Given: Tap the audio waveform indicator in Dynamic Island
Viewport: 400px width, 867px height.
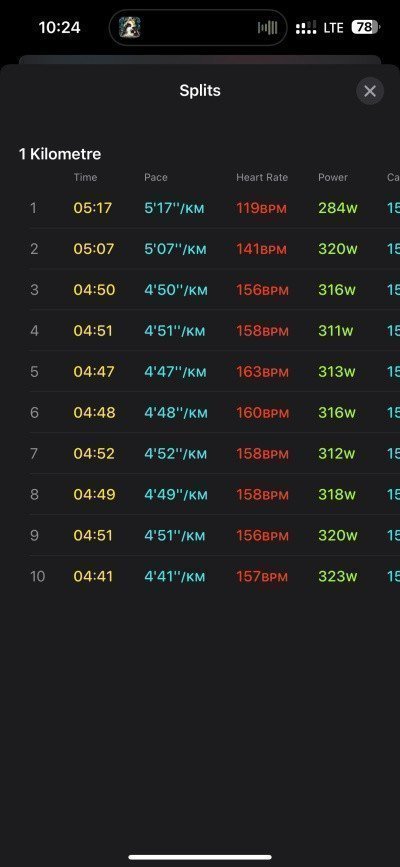Looking at the screenshot, I should coord(267,28).
